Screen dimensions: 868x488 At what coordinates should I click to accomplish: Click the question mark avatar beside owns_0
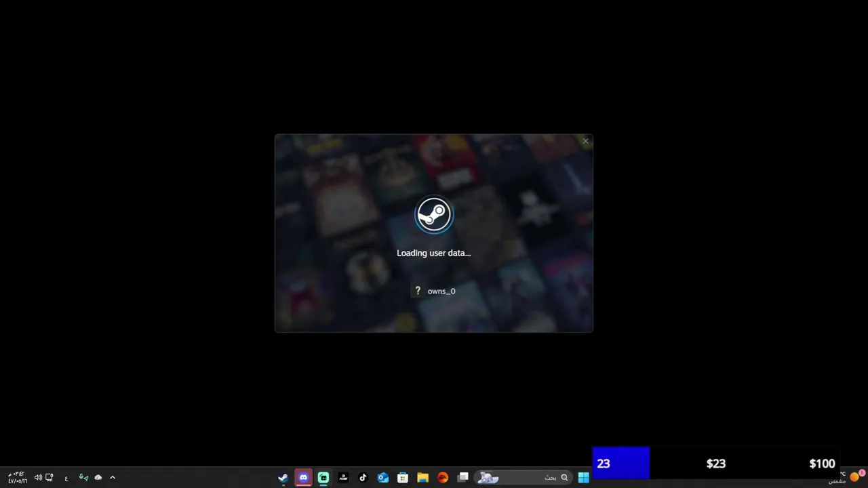click(418, 291)
